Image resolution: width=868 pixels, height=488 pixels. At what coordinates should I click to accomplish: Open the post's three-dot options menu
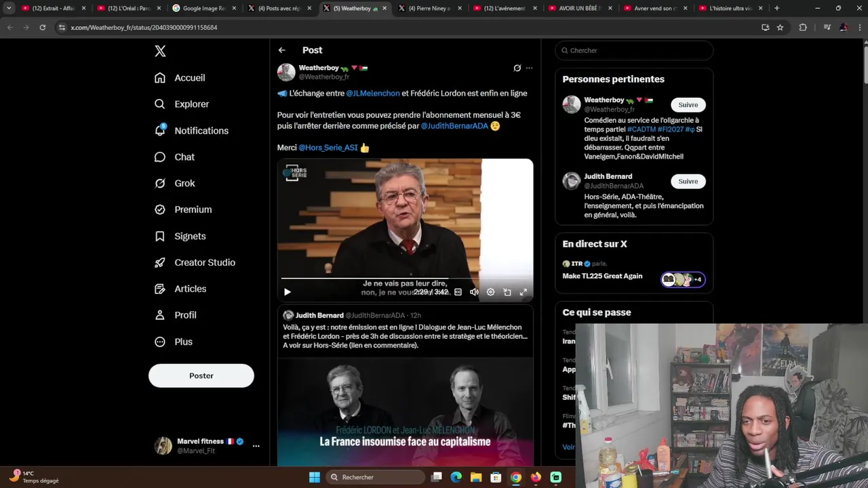point(530,68)
